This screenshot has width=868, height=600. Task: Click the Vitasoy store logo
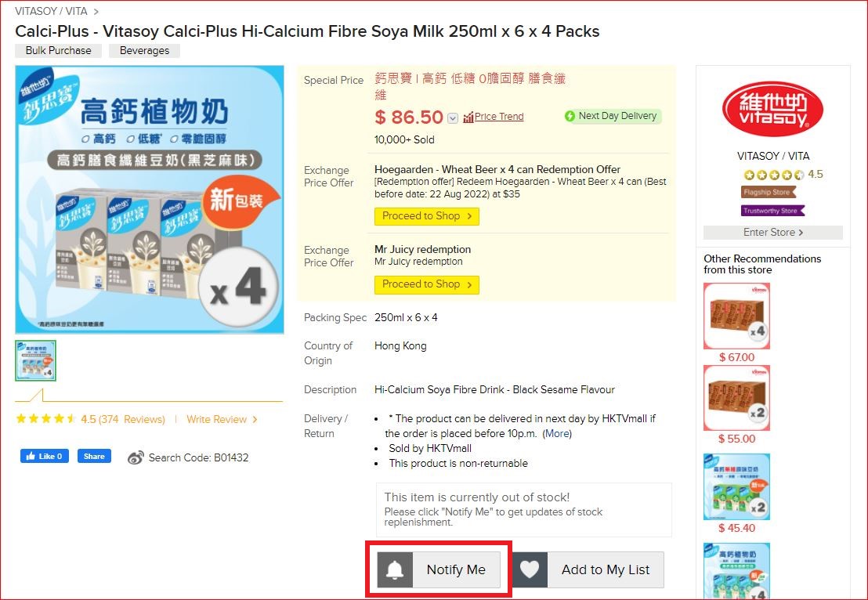pos(772,109)
